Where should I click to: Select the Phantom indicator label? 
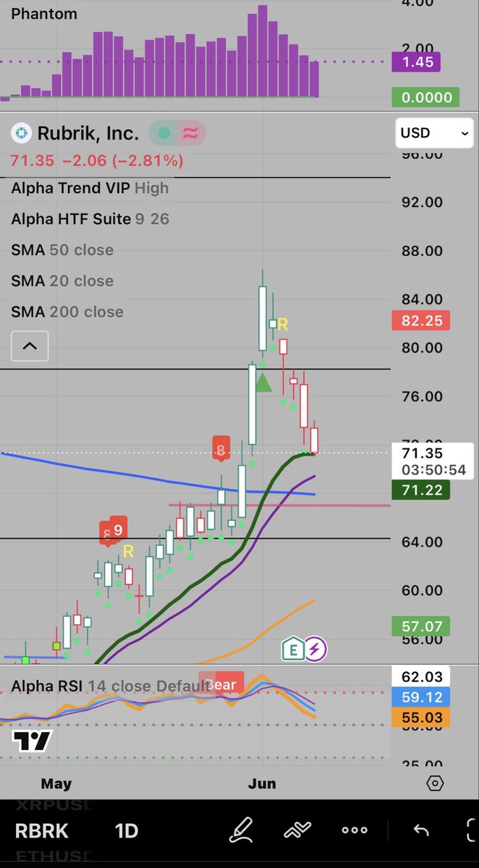[x=44, y=14]
